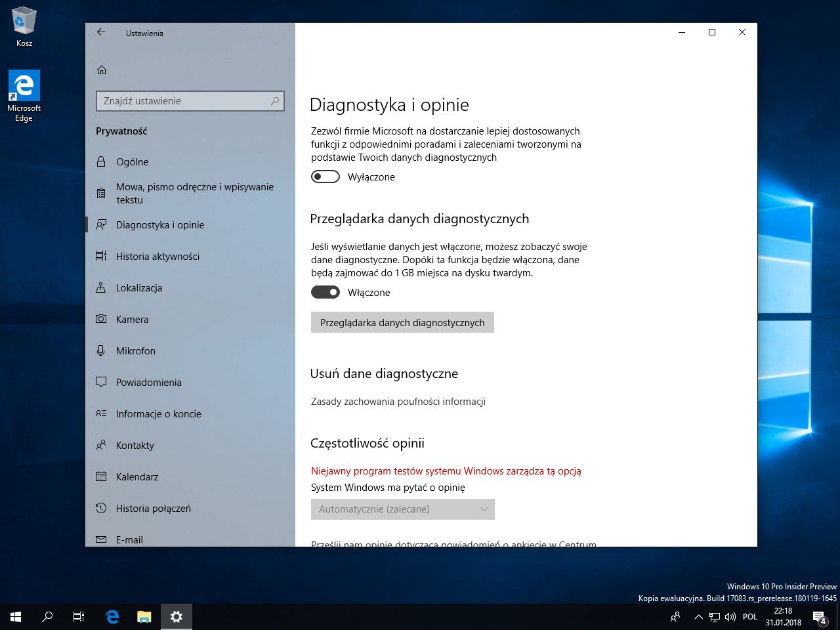Image resolution: width=840 pixels, height=630 pixels.
Task: Select the Mowa, pismo odręczne i wpisywanie tekstu page
Action: 190,194
